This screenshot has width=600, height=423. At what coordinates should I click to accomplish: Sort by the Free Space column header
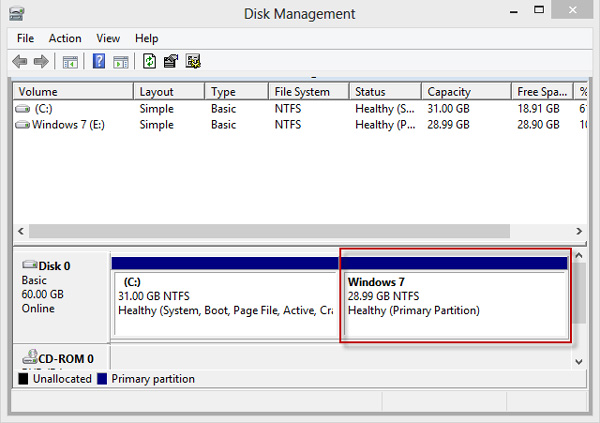point(542,92)
